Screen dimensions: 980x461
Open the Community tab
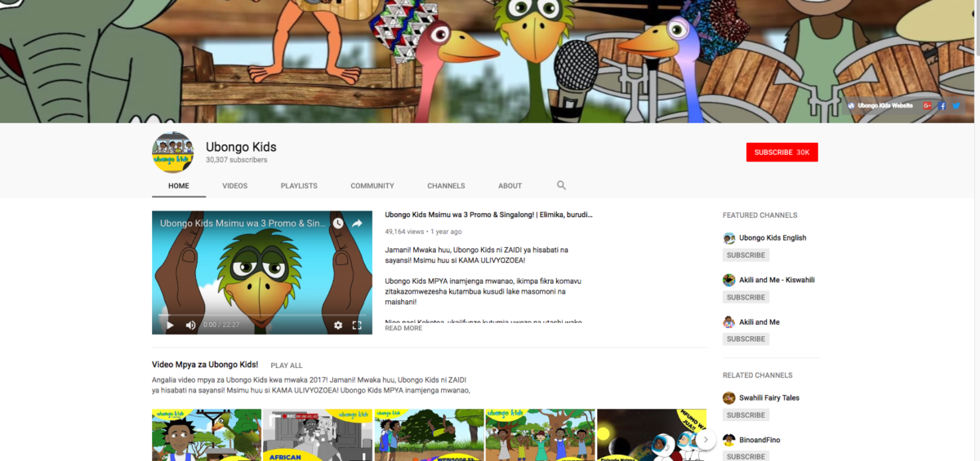pos(372,186)
